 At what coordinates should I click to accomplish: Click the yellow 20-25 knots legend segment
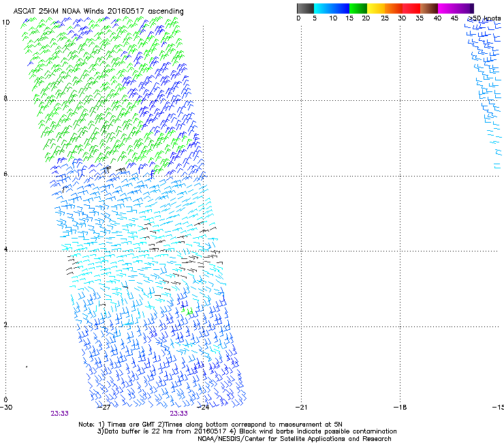coord(376,8)
